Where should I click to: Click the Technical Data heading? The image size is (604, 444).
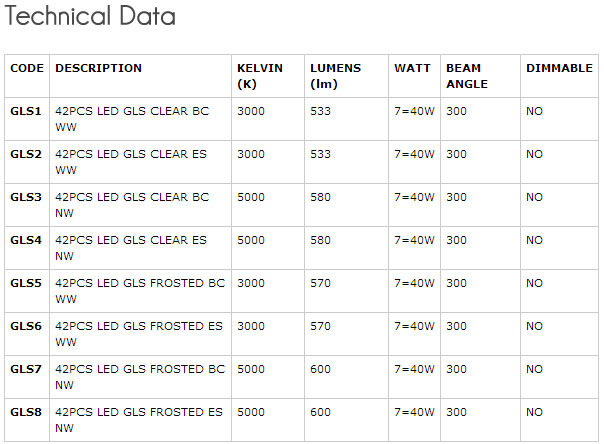[x=90, y=17]
